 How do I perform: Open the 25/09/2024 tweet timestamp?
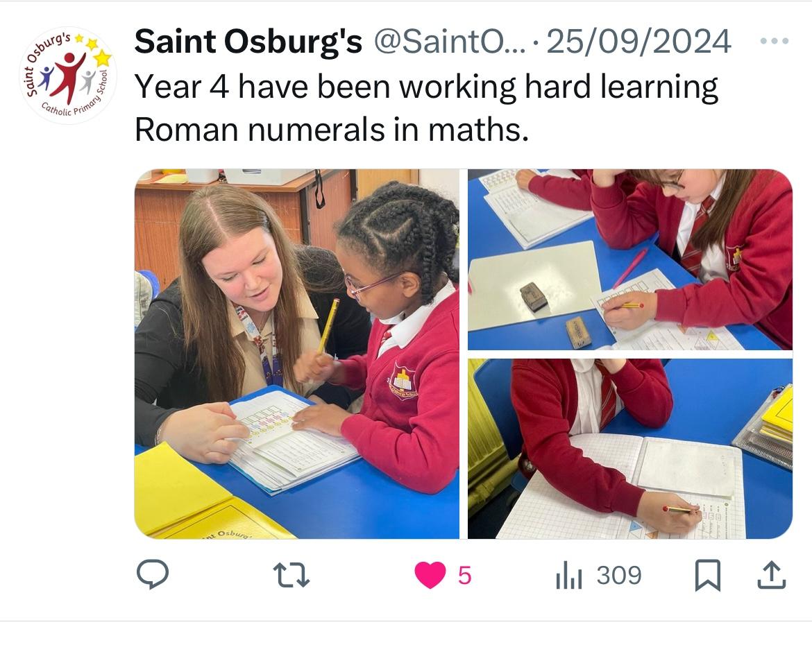coord(638,42)
